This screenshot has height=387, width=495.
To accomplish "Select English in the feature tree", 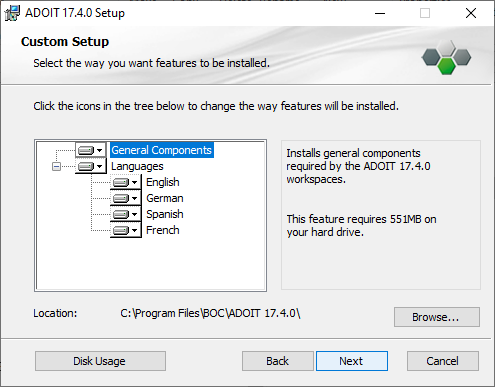I will pyautogui.click(x=163, y=182).
